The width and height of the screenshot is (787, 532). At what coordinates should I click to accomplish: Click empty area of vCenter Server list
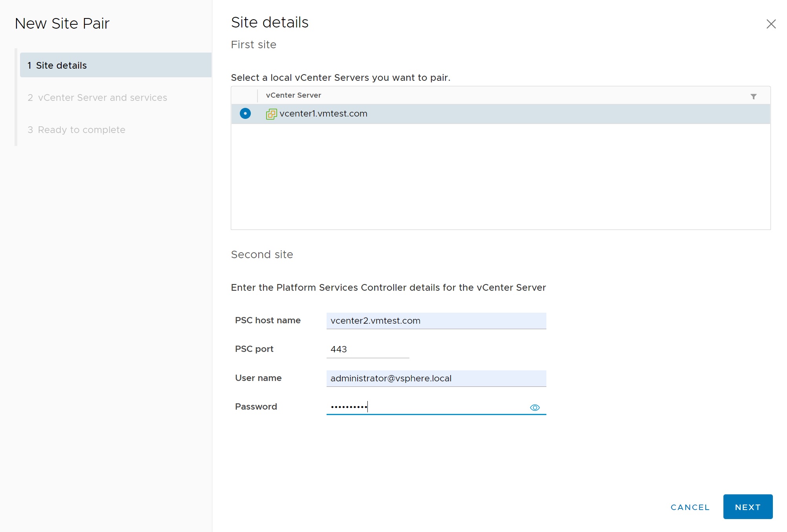coord(500,177)
